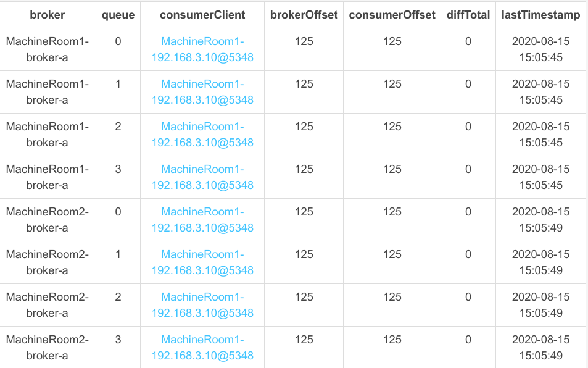
Task: Open client link in MachineRoom1-broker-a queue 3 row
Action: (x=202, y=177)
